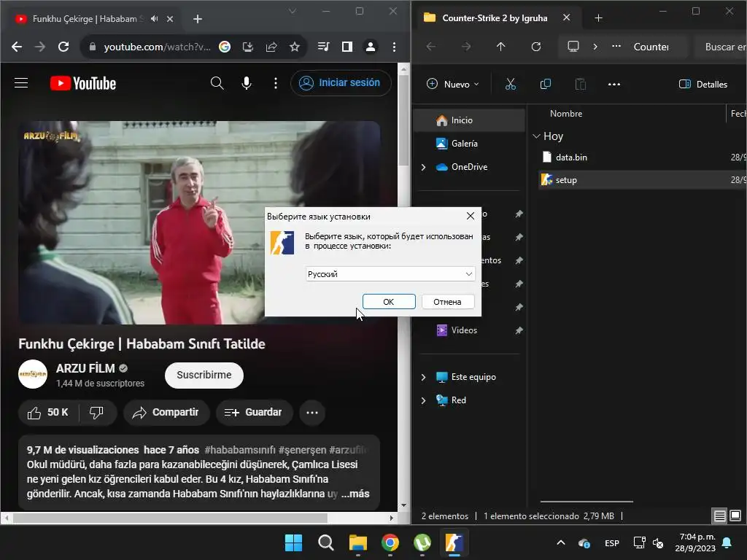
Task: Open Windows Start menu
Action: (x=293, y=542)
